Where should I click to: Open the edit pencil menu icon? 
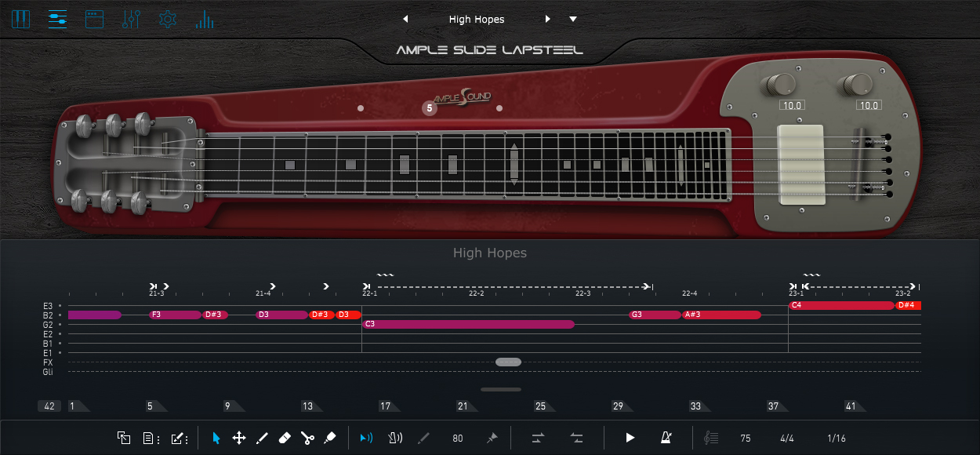(179, 439)
